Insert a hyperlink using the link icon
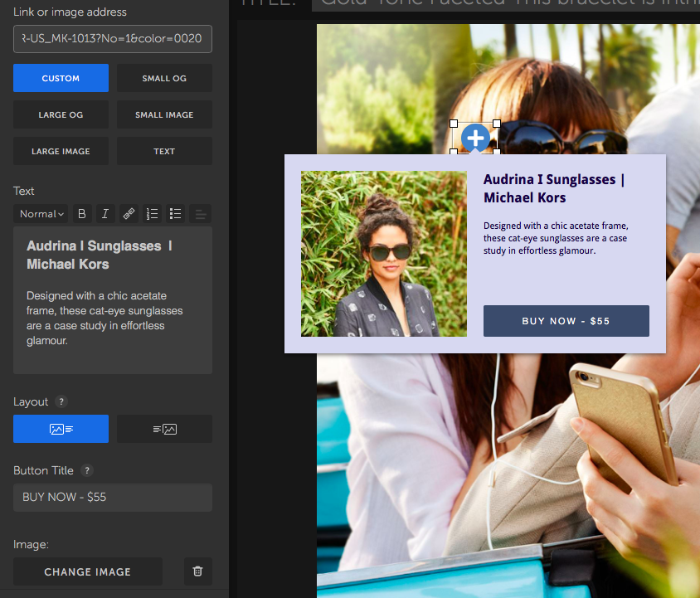Image resolution: width=700 pixels, height=598 pixels. point(129,214)
